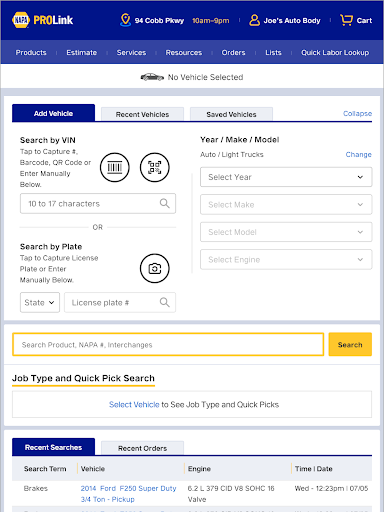Open the Joe's Auto Body account icon

coord(254,20)
